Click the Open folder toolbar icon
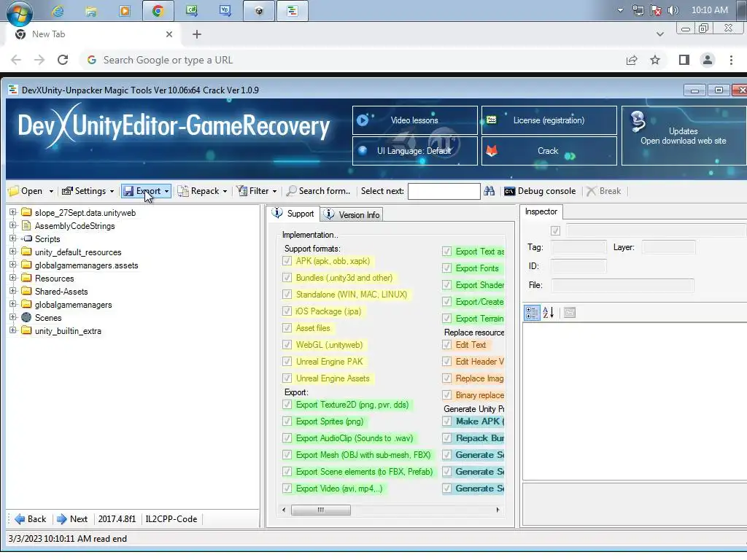Viewport: 747px width, 560px height. tap(14, 191)
